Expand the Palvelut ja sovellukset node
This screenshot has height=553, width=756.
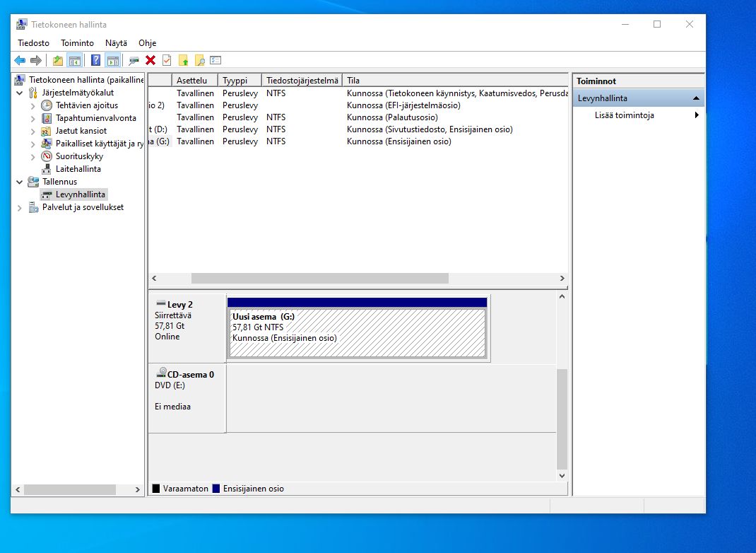point(20,207)
